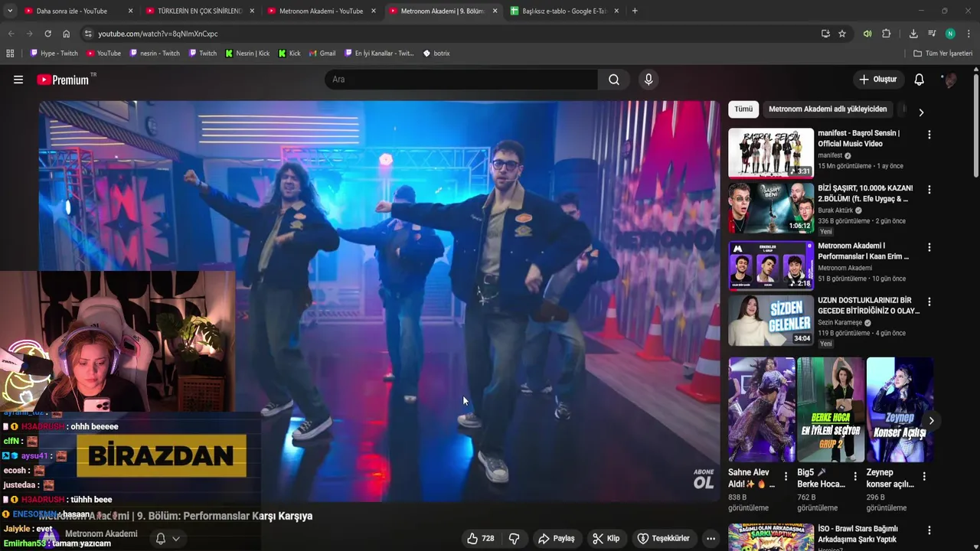Select the Tümü filter chip
The image size is (980, 551).
click(743, 109)
